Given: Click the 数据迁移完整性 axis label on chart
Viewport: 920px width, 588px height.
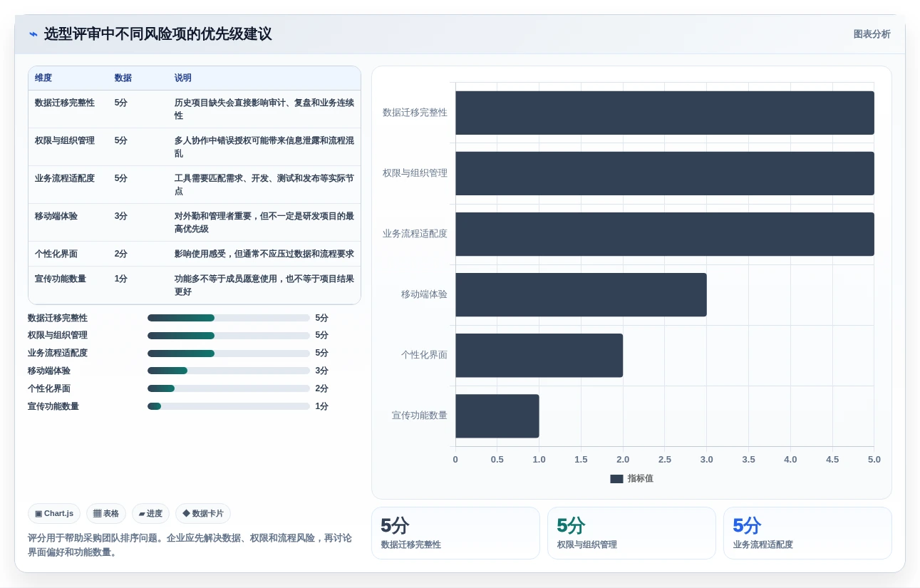Looking at the screenshot, I should tap(415, 113).
